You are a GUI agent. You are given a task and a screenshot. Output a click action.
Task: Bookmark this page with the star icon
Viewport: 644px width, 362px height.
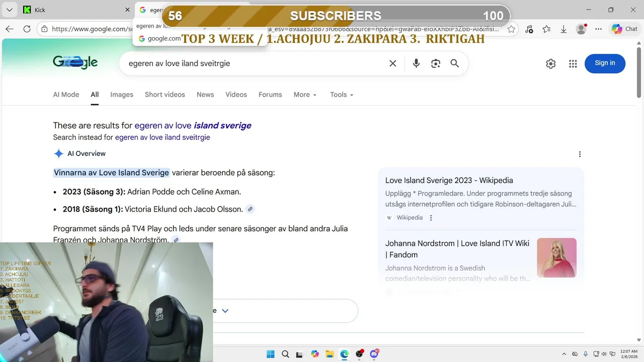[x=511, y=29]
